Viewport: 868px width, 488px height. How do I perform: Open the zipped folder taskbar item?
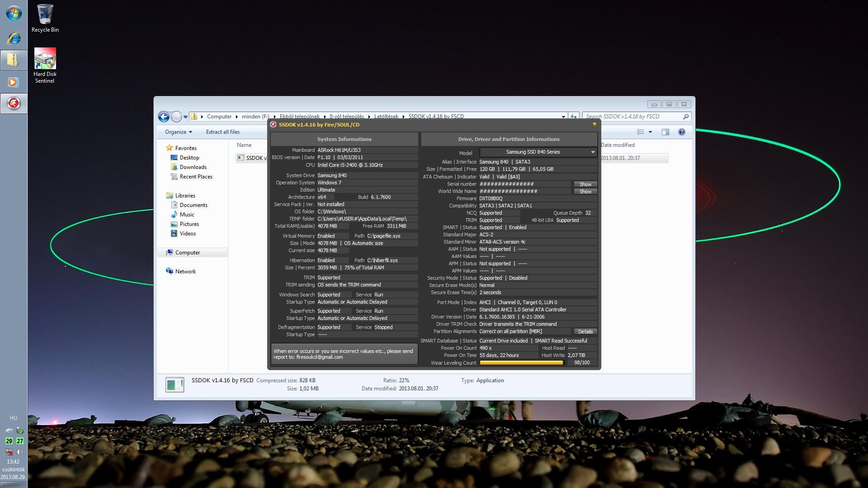pyautogui.click(x=14, y=60)
